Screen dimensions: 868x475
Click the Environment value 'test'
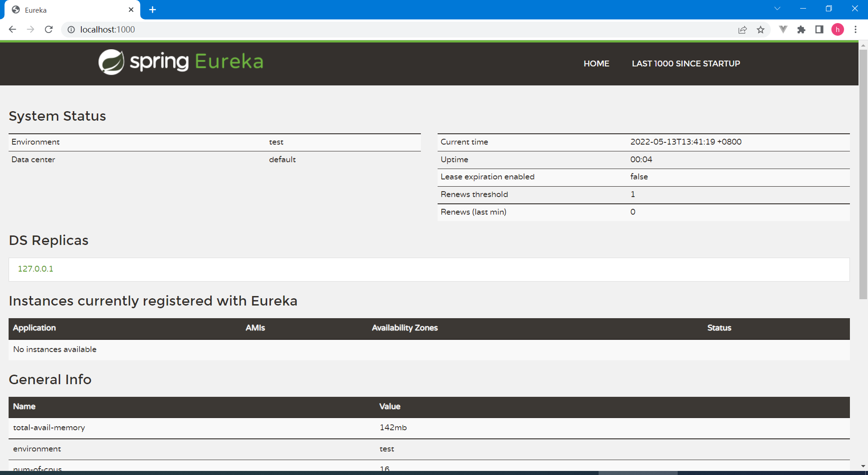pyautogui.click(x=276, y=142)
